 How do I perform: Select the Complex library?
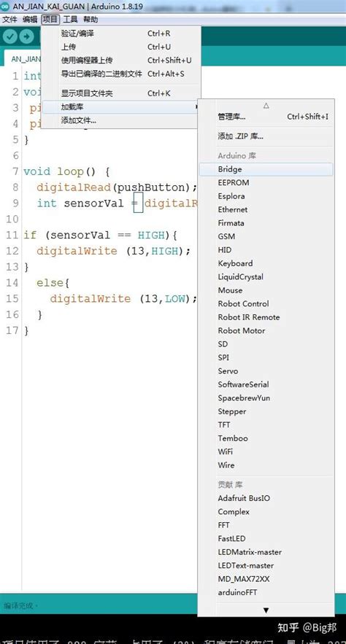[266, 512]
